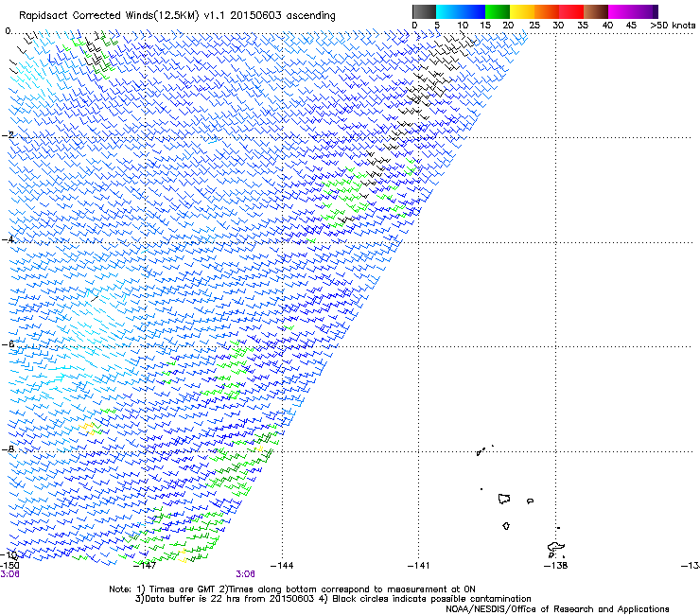Click the red 30–35 knots legend segment
Viewport: 700px width, 615px height.
pos(571,11)
